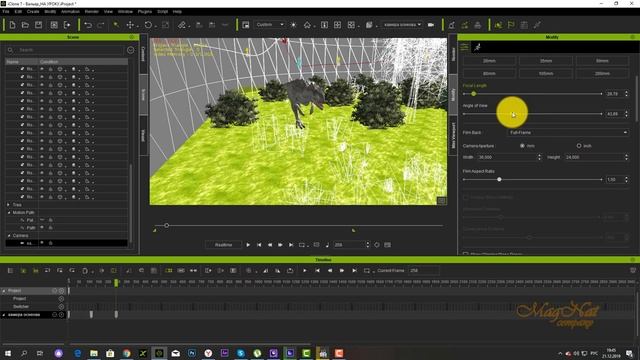Click the New Project icon
640x360 pixels.
(12, 25)
